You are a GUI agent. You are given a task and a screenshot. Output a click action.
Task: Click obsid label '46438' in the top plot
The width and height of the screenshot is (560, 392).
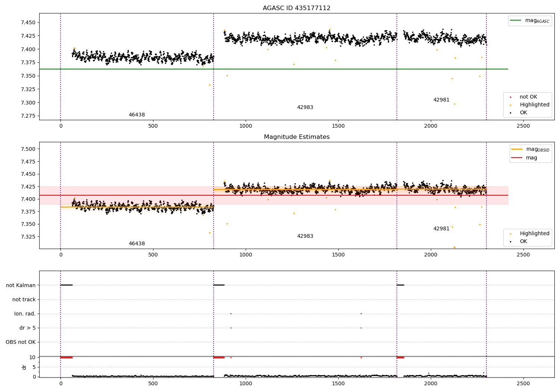(137, 115)
